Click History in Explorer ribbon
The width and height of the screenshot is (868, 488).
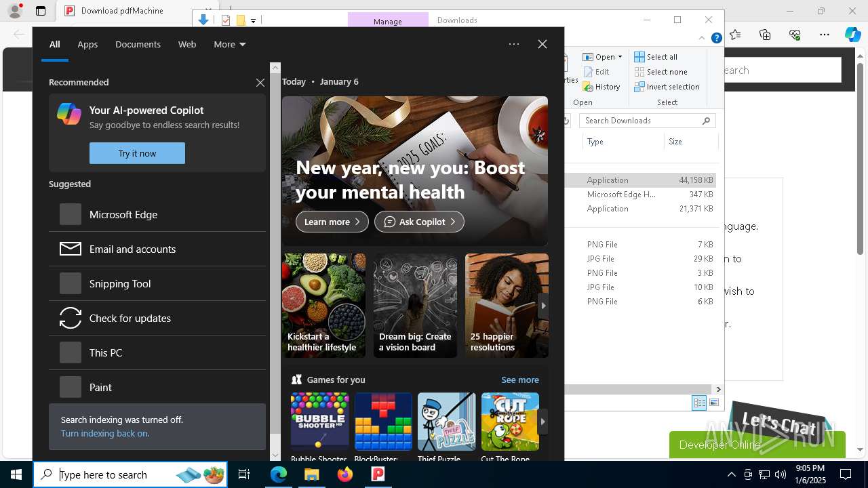point(601,87)
